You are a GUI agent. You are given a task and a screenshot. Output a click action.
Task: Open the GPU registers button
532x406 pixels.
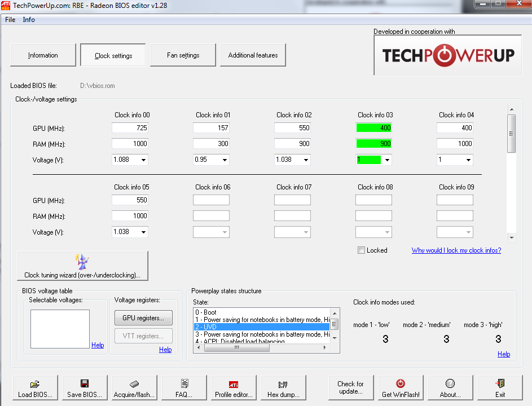click(x=143, y=318)
